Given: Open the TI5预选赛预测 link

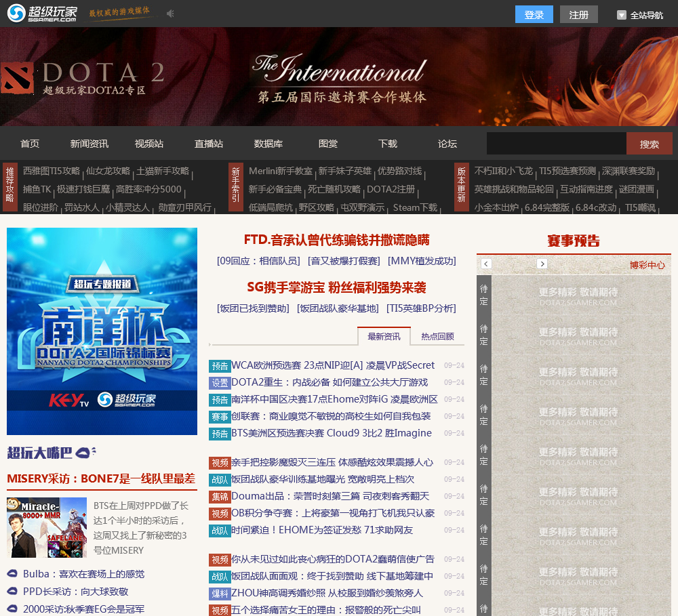Looking at the screenshot, I should tap(567, 171).
